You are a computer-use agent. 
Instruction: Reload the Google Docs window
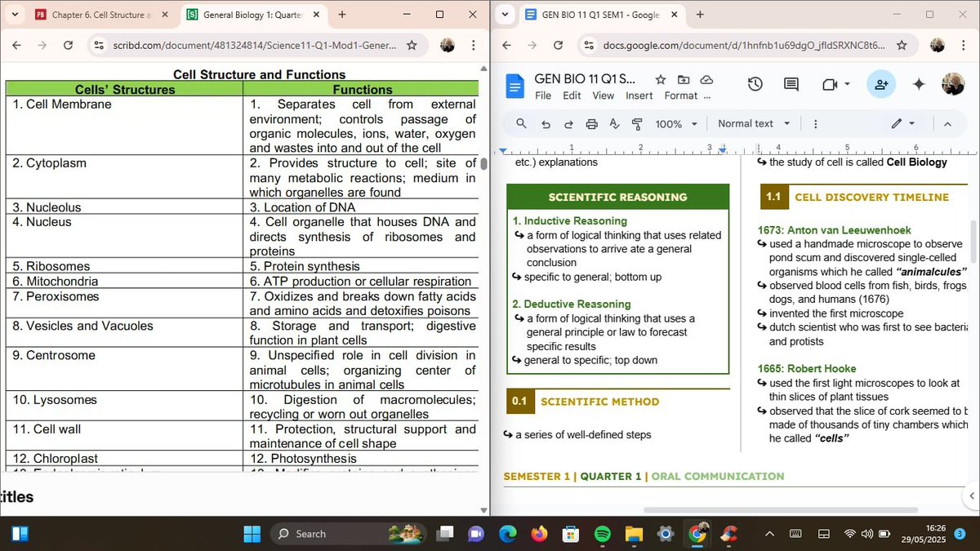tap(558, 46)
